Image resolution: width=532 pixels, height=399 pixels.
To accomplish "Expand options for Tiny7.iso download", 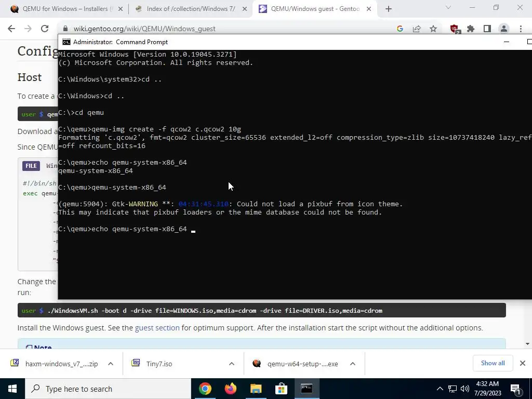I will [232, 364].
